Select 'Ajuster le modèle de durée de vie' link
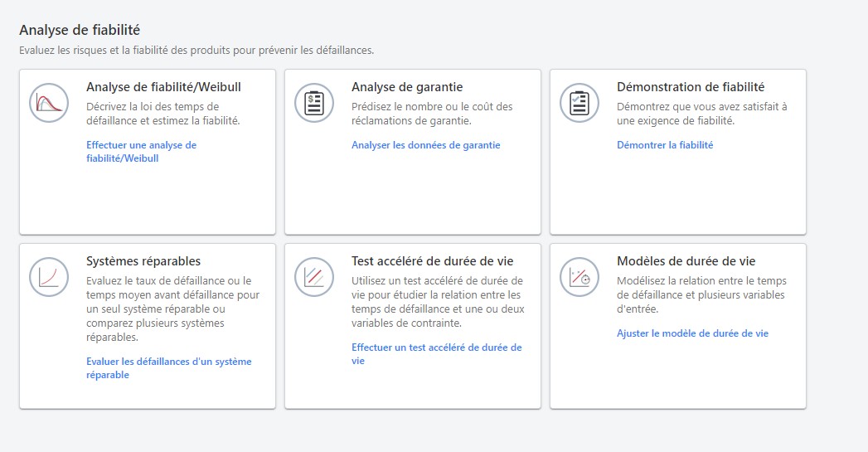The width and height of the screenshot is (868, 452). (692, 333)
